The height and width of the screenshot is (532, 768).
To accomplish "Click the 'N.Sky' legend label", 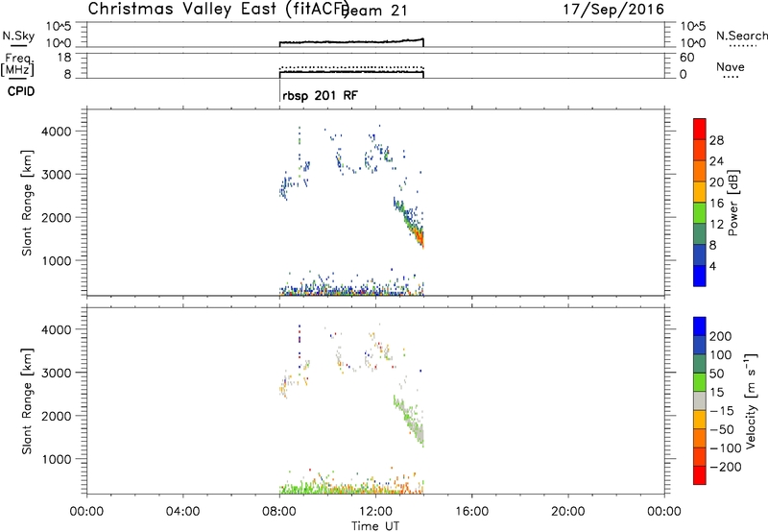I will pos(18,36).
